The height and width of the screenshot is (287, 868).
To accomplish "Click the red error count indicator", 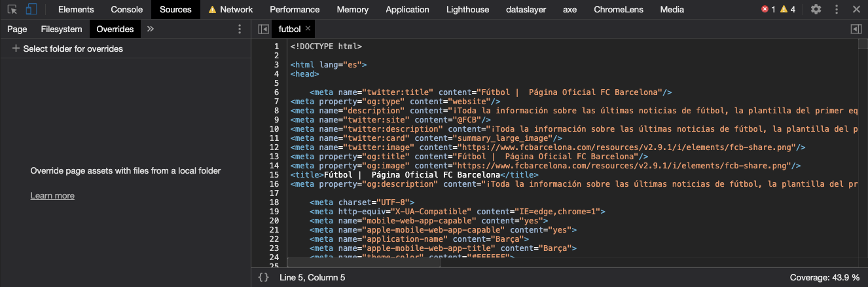I will pyautogui.click(x=768, y=9).
